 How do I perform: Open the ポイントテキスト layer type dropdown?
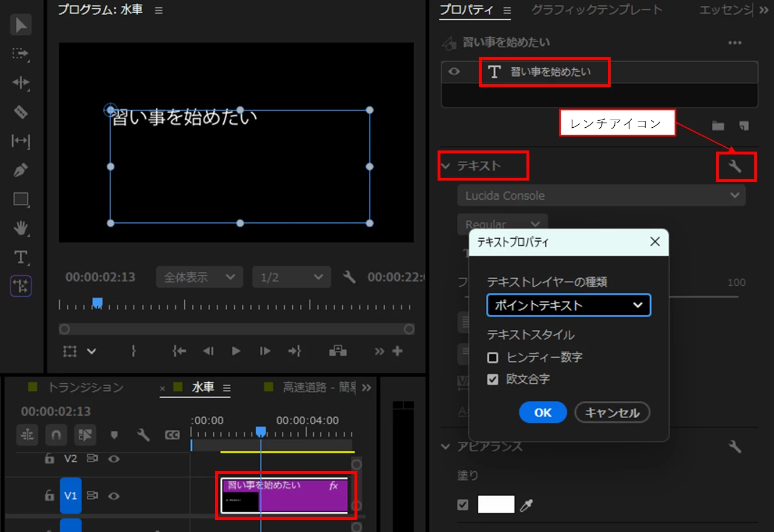569,305
